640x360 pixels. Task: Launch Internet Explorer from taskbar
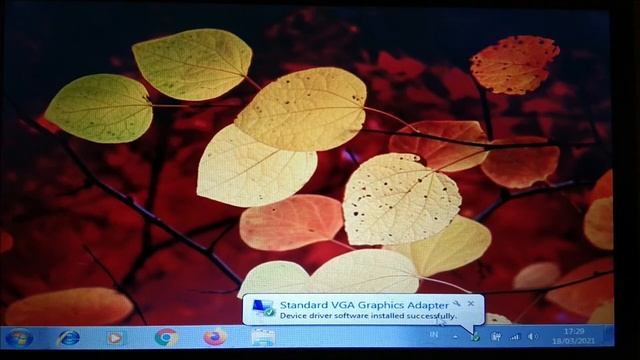(x=68, y=338)
